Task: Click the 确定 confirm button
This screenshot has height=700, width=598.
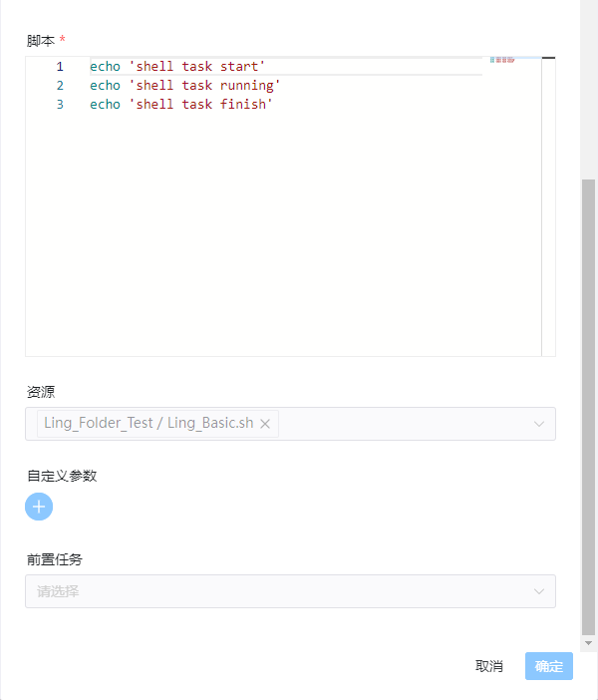Action: click(x=549, y=666)
